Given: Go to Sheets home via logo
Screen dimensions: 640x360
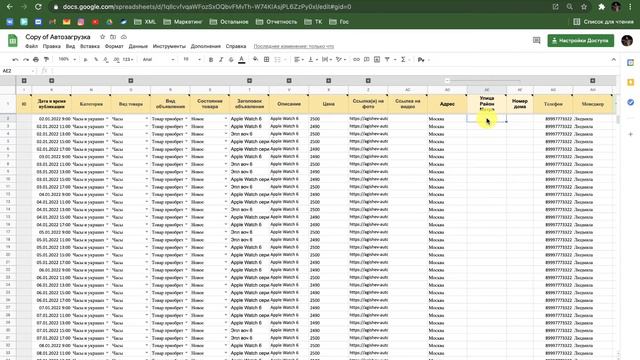Looking at the screenshot, I should (13, 40).
